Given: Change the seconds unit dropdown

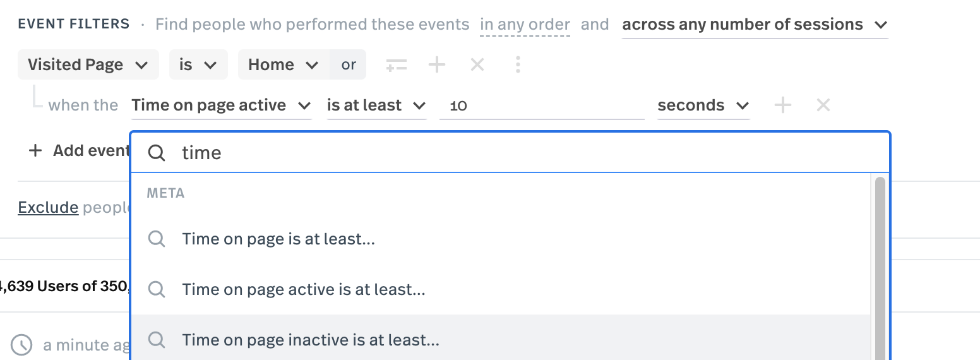Looking at the screenshot, I should click(x=703, y=105).
